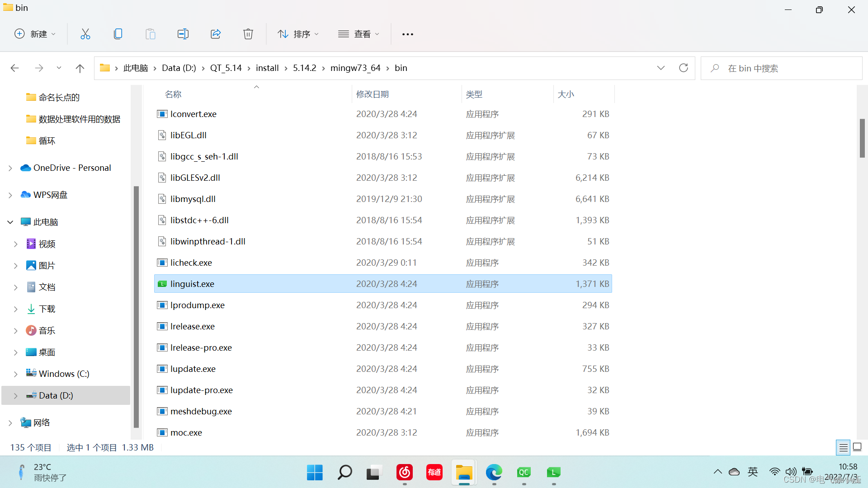Click the Copy icon on the toolbar
The image size is (868, 488).
[118, 34]
